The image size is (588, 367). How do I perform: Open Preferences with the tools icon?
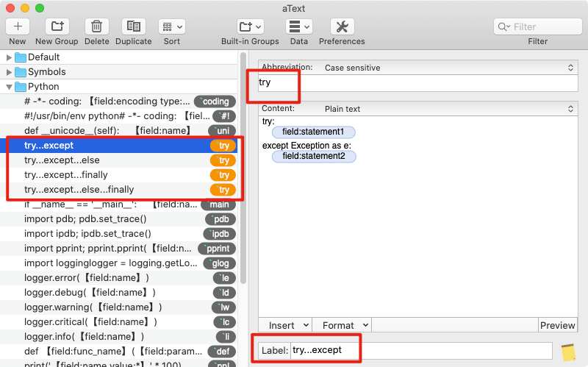(x=342, y=26)
